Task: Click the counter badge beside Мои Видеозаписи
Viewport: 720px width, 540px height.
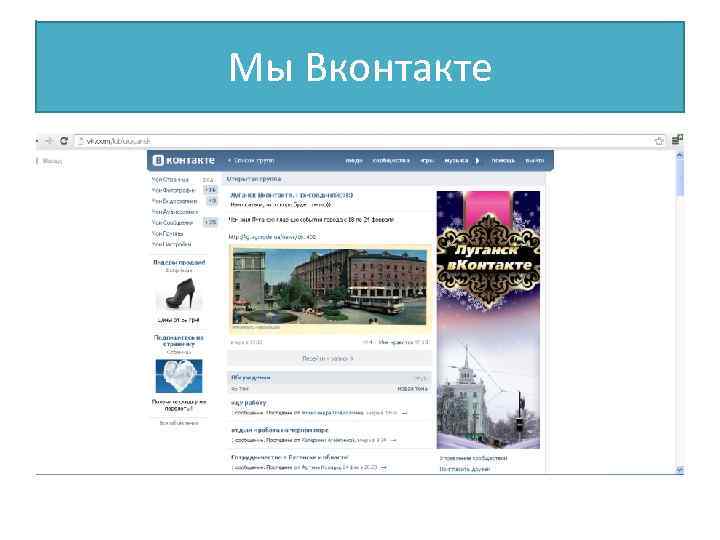Action: tap(212, 201)
